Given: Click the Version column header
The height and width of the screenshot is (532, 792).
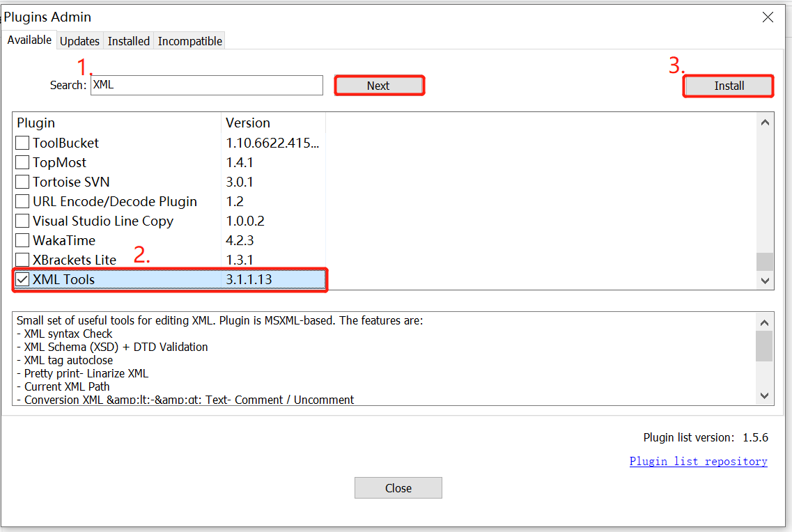Looking at the screenshot, I should pos(247,123).
